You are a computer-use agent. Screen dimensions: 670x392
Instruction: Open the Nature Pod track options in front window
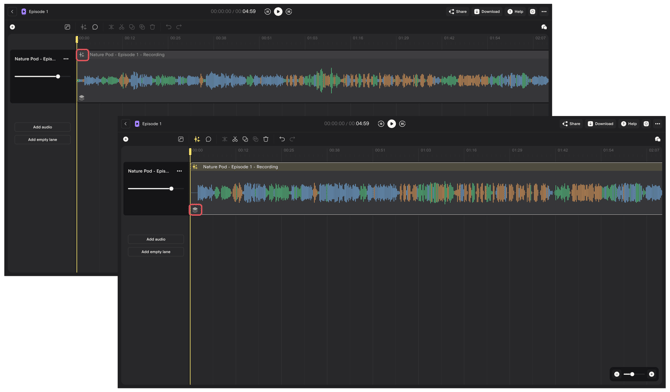point(179,171)
